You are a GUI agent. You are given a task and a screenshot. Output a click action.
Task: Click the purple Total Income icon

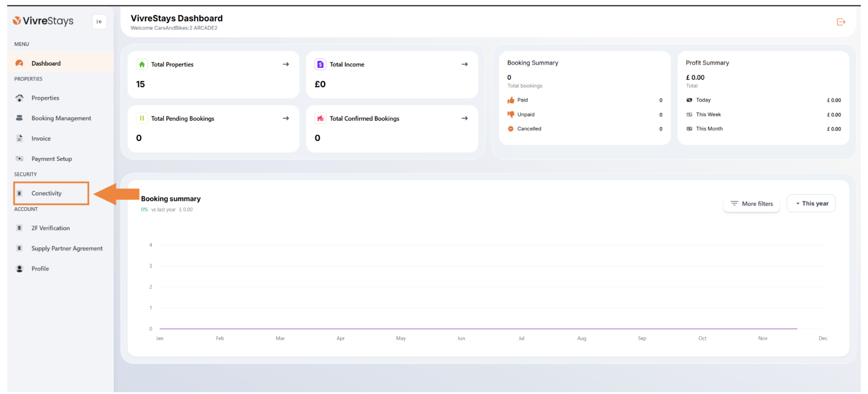tap(320, 65)
